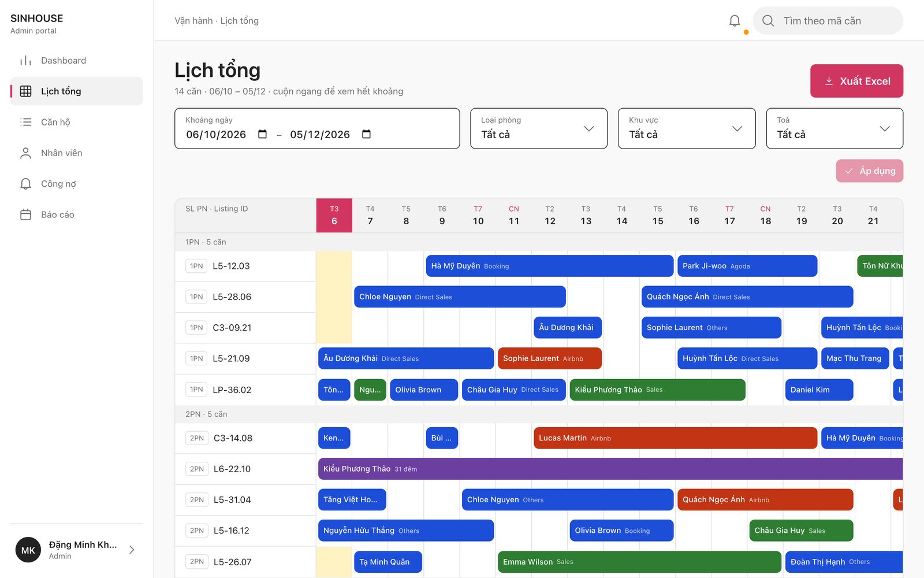Open the Chloe Nguyen Direct Sales booking
Viewport: 924px width, 578px height.
click(x=460, y=297)
